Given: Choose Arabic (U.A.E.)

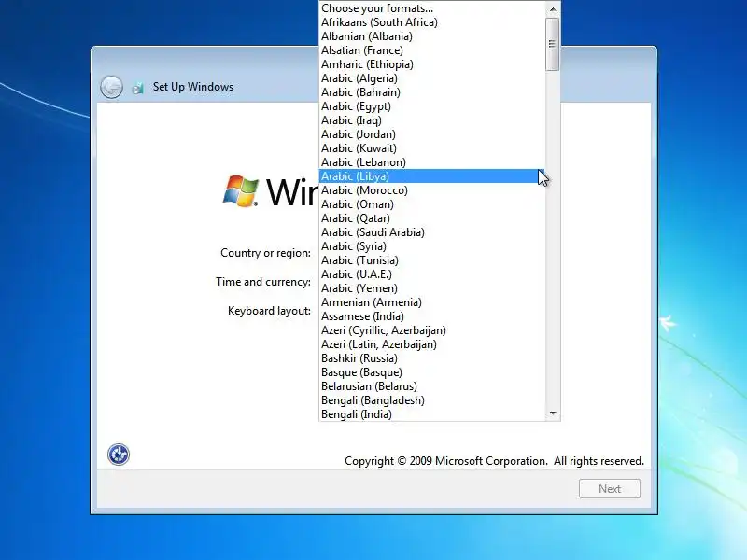Looking at the screenshot, I should click(431, 274).
